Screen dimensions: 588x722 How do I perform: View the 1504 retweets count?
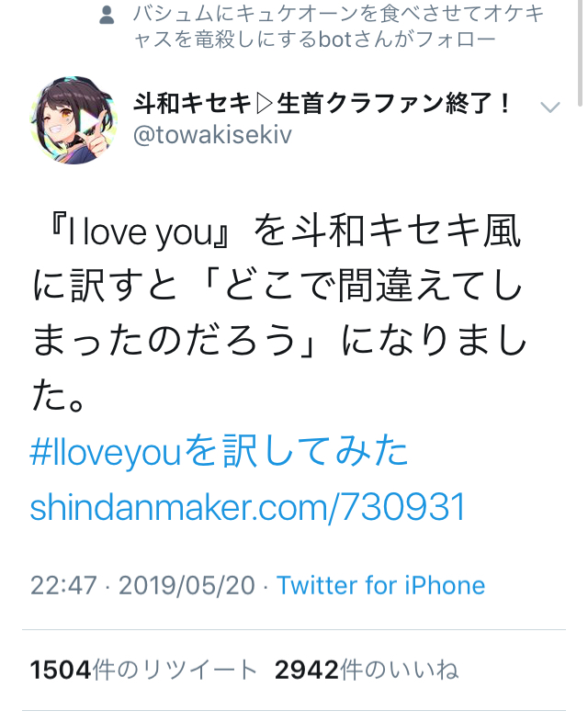(61, 671)
